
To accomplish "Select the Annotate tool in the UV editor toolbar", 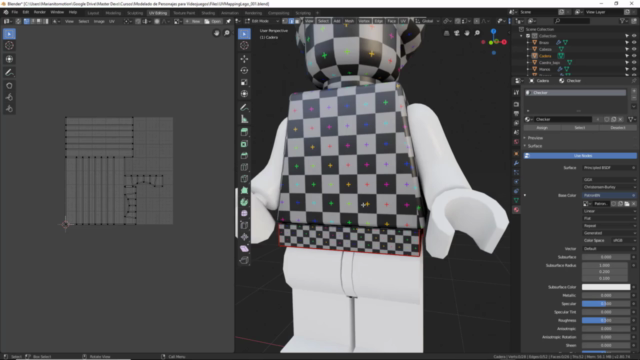I will (9, 73).
